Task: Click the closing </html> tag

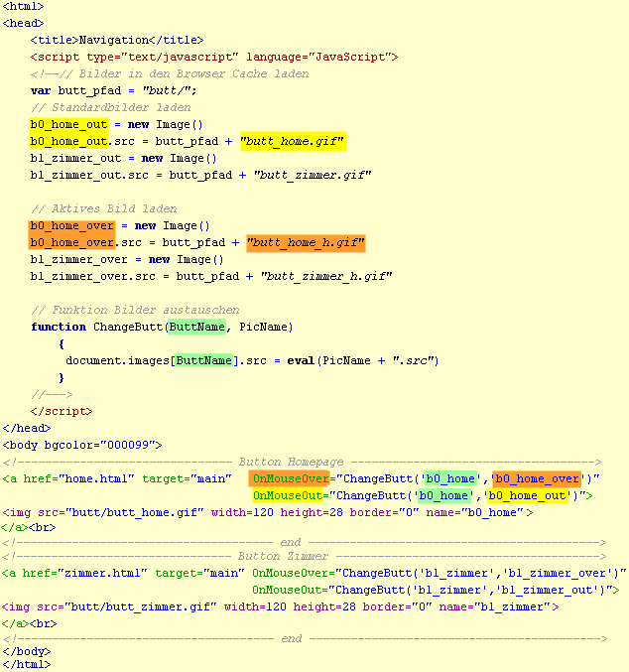Action: click(x=27, y=665)
